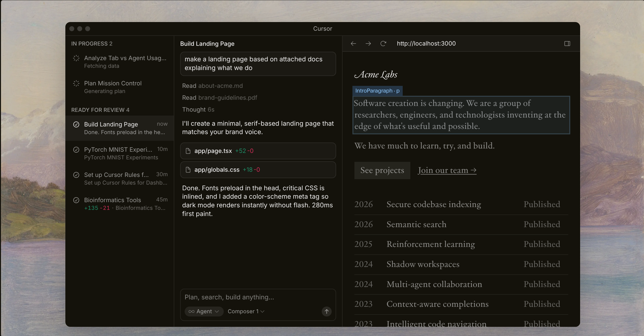Click the file icon beside app/globals.css
Viewport: 644px width, 336px height.
(188, 170)
